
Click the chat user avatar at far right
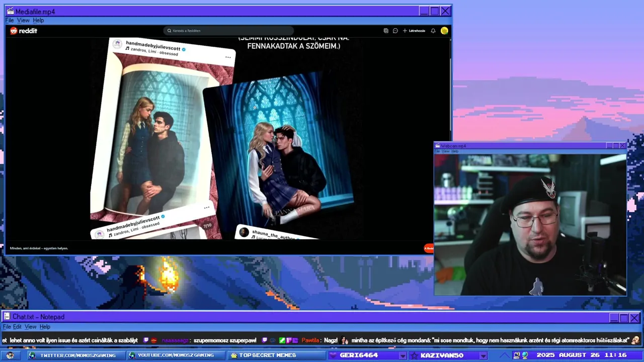(636, 340)
